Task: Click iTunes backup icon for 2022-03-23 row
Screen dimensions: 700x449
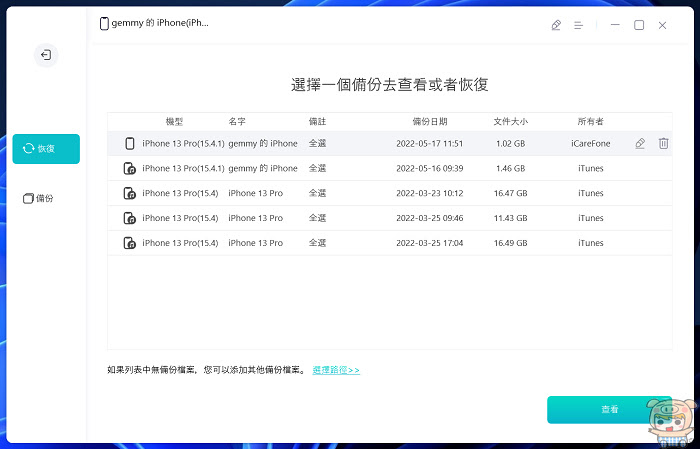Action: pos(129,193)
